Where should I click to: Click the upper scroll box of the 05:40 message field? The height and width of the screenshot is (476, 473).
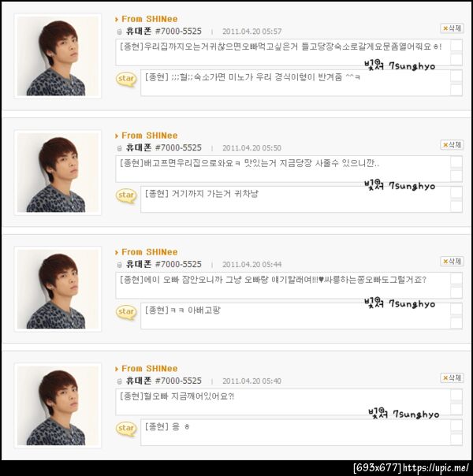tap(456, 395)
